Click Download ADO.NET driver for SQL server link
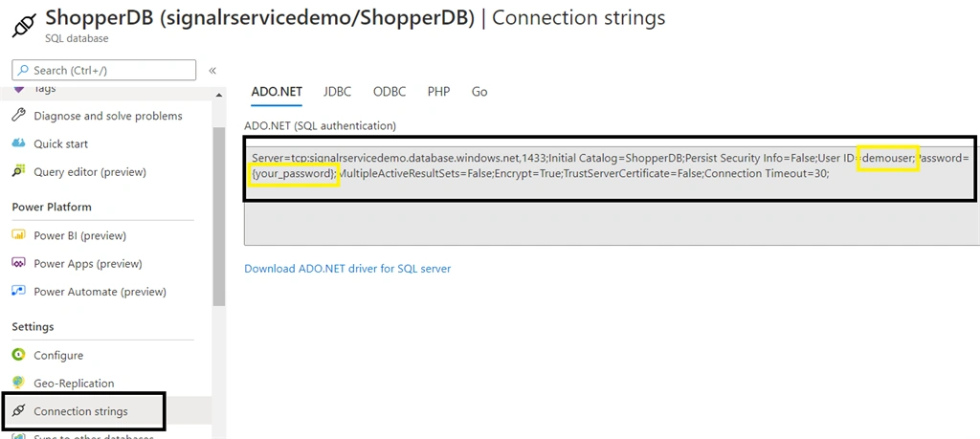The height and width of the screenshot is (439, 980). click(347, 269)
